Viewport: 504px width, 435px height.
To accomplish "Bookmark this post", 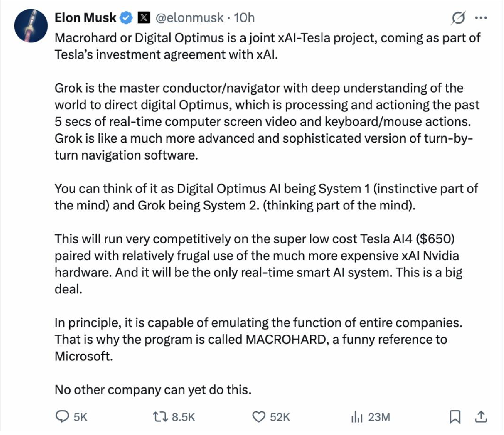I will click(x=455, y=417).
